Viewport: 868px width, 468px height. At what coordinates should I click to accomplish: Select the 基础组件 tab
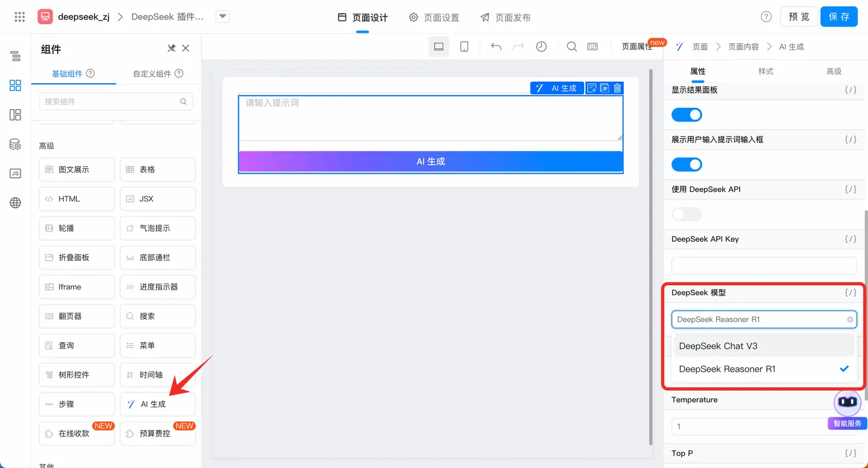click(x=67, y=74)
